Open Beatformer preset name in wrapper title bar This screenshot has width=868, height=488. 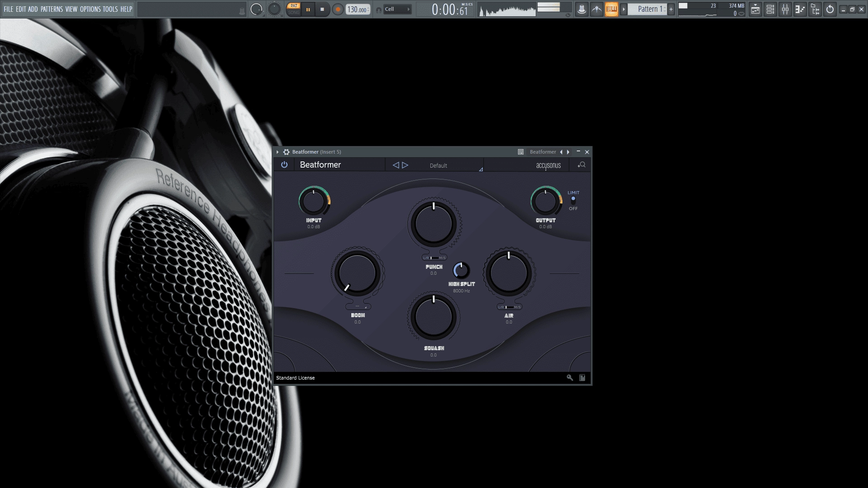click(543, 152)
